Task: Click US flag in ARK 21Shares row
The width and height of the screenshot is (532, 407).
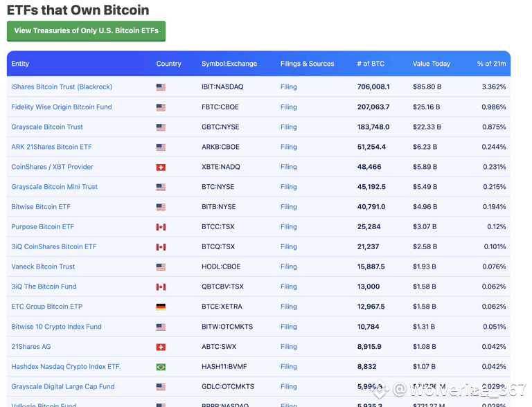Action: pyautogui.click(x=161, y=147)
